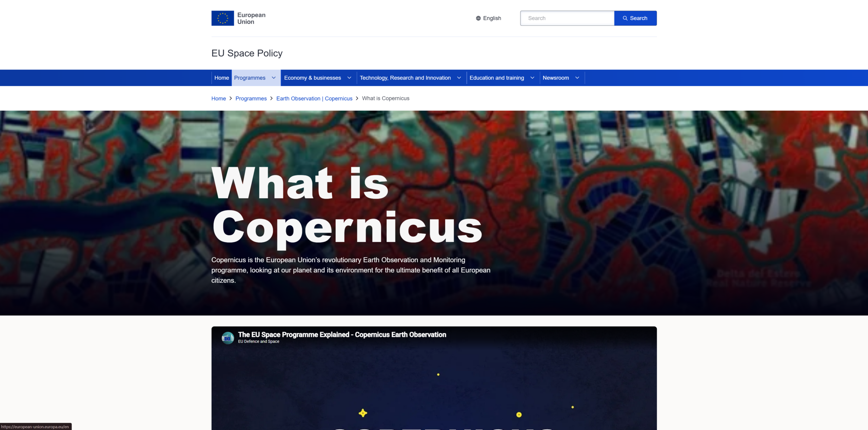
Task: Open Economy & businesses menu item
Action: [x=313, y=78]
